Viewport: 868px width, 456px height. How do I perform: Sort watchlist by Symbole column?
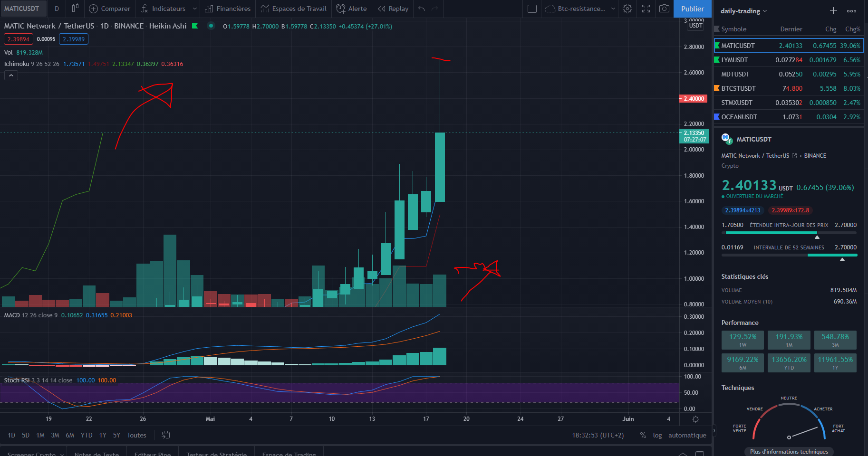click(733, 29)
